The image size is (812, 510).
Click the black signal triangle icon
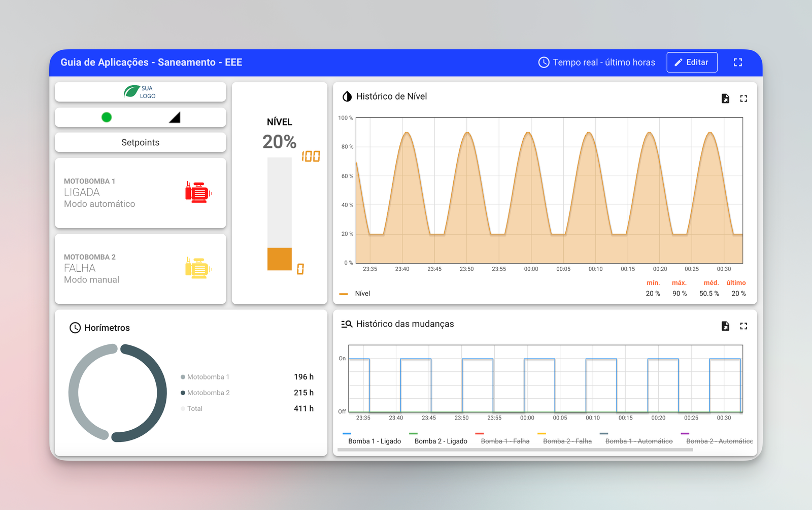coord(175,118)
